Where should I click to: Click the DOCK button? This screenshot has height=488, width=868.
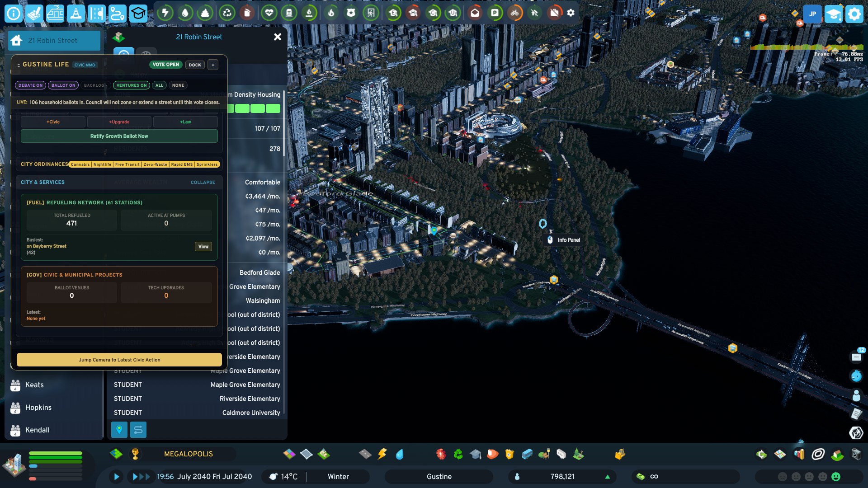(x=195, y=65)
